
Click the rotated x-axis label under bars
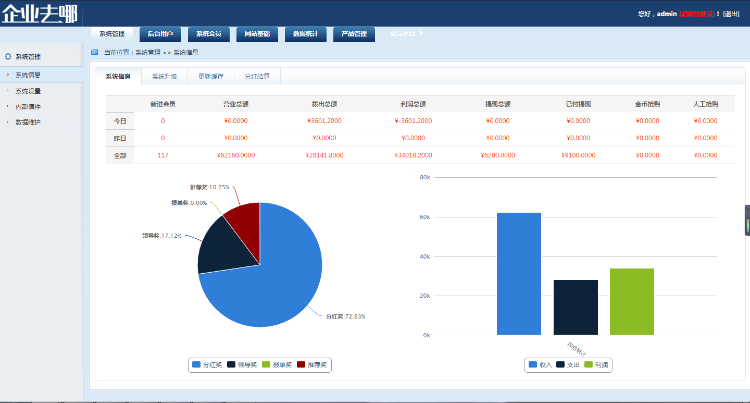tap(576, 349)
